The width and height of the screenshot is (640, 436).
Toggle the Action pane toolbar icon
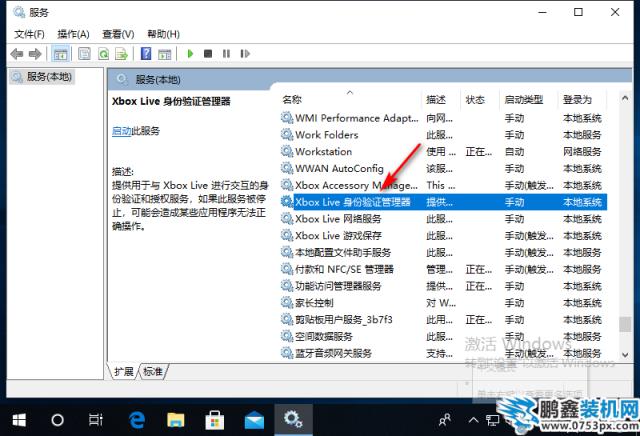[164, 54]
